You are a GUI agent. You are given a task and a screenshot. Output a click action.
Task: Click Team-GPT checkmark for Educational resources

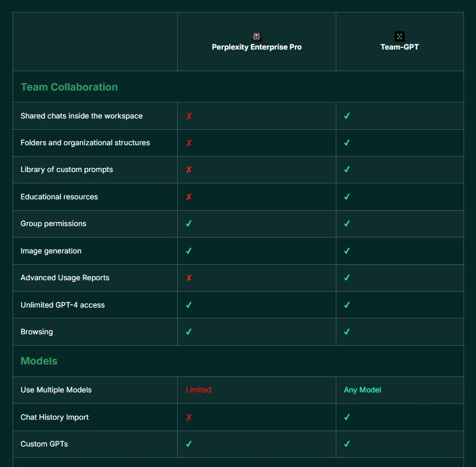coord(347,197)
